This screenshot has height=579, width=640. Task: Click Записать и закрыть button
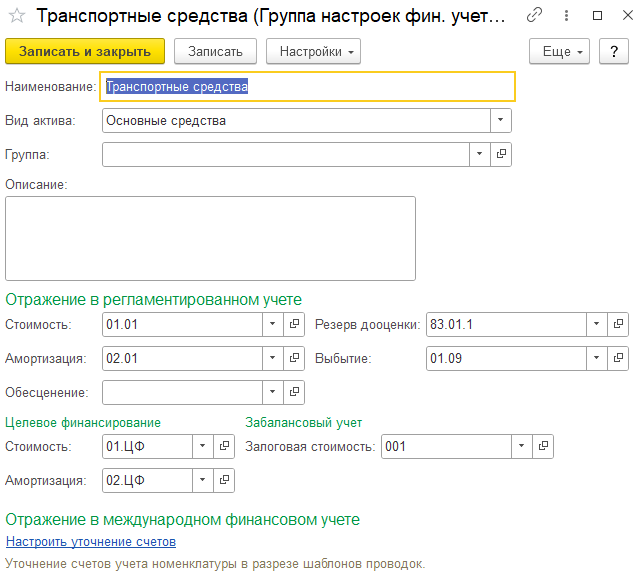pos(84,52)
